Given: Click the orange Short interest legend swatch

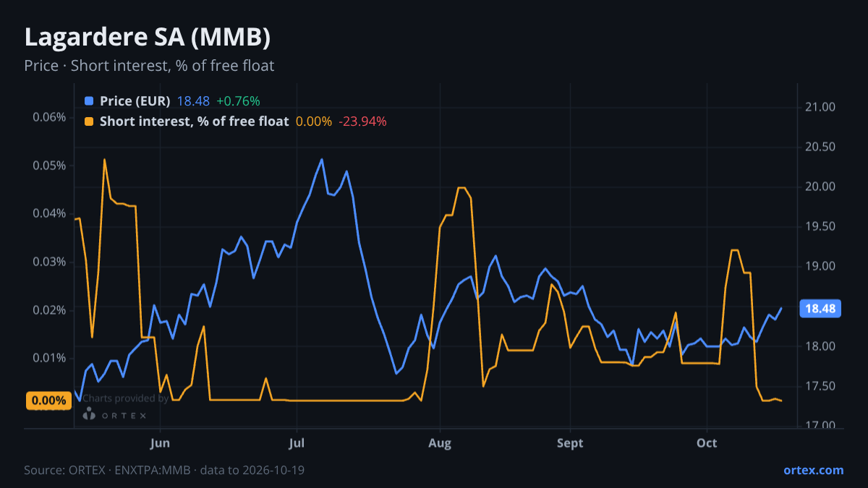Looking at the screenshot, I should 89,121.
